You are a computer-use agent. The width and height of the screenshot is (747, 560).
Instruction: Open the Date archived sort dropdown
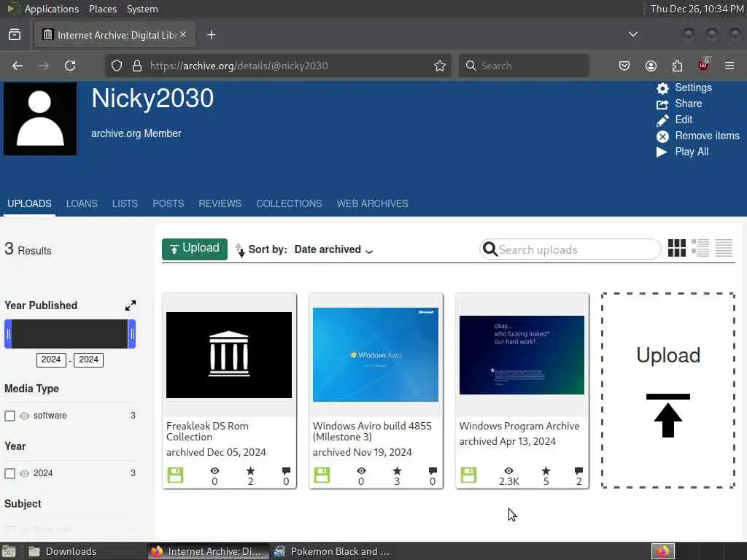333,249
